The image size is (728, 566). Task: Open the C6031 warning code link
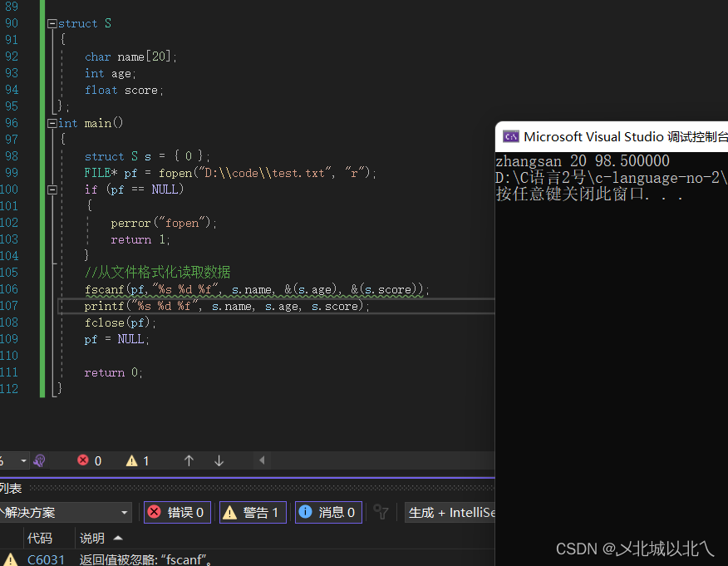click(x=46, y=559)
